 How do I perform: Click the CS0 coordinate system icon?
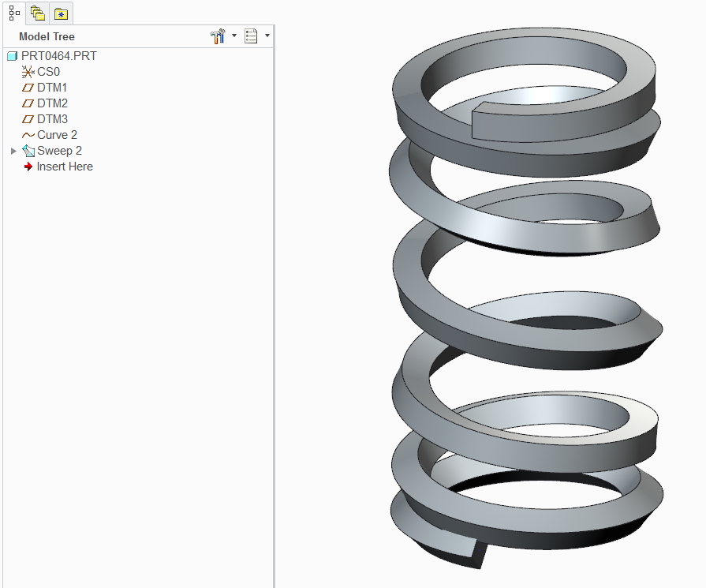(28, 72)
